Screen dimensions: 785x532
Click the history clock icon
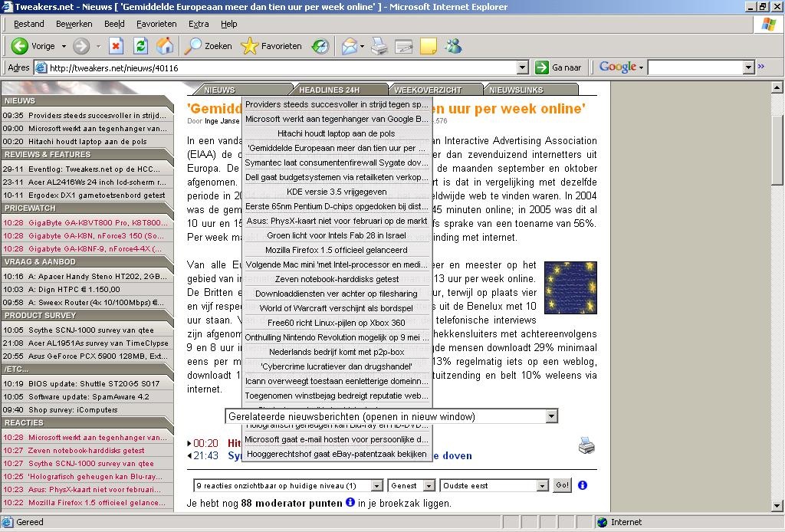coord(320,46)
